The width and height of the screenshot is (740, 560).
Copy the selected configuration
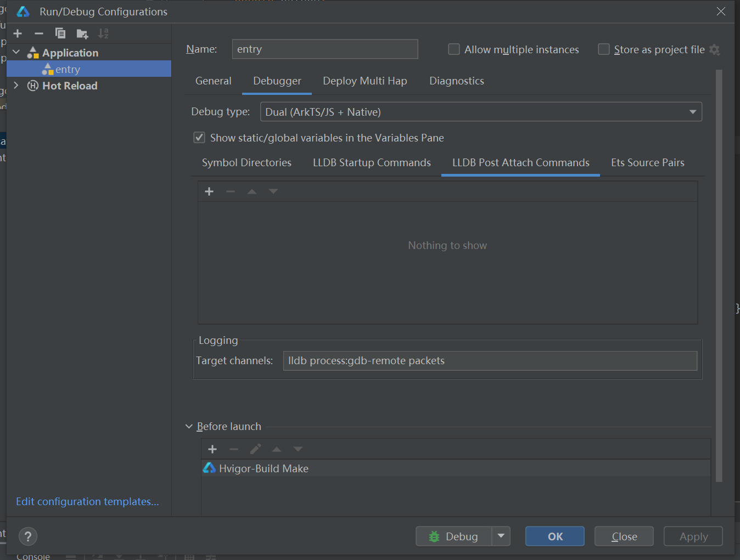coord(60,33)
